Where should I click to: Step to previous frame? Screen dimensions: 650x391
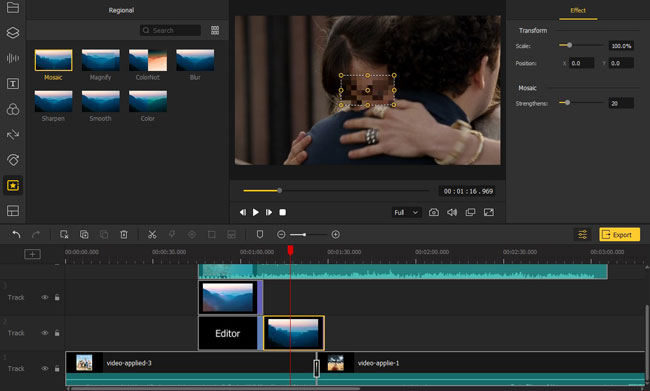(x=243, y=212)
